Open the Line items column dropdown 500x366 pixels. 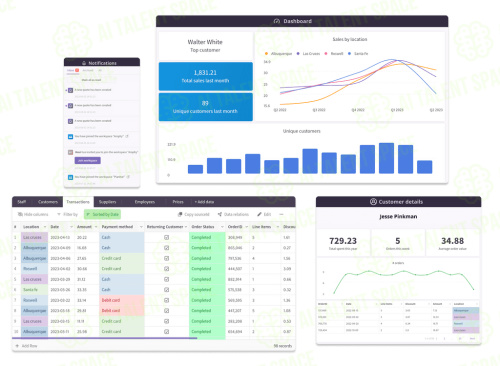[x=278, y=227]
